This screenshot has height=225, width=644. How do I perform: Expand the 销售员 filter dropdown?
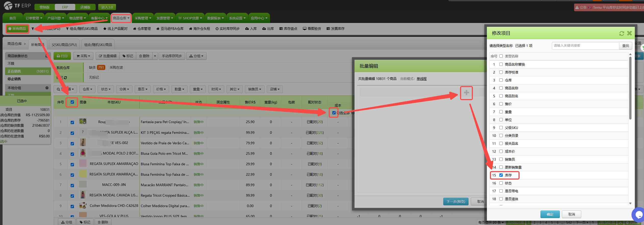tap(255, 89)
